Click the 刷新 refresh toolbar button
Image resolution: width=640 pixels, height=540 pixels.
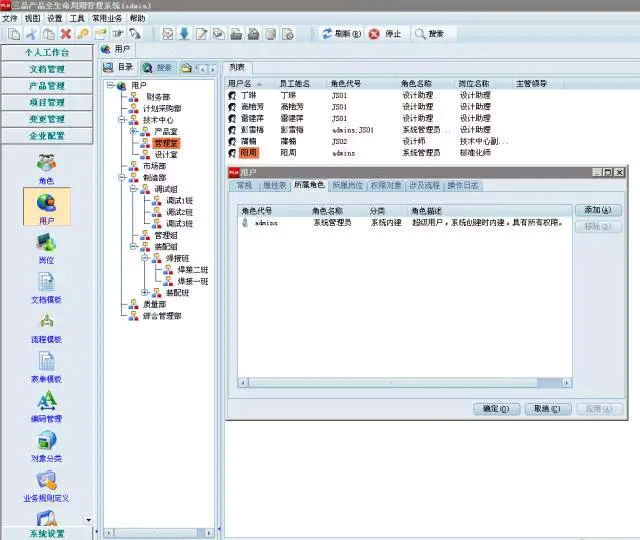(x=341, y=33)
